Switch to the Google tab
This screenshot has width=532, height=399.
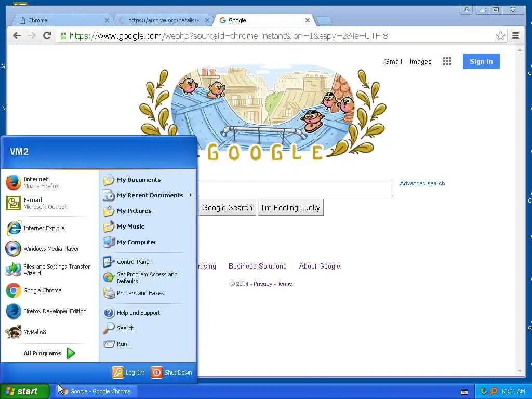264,20
